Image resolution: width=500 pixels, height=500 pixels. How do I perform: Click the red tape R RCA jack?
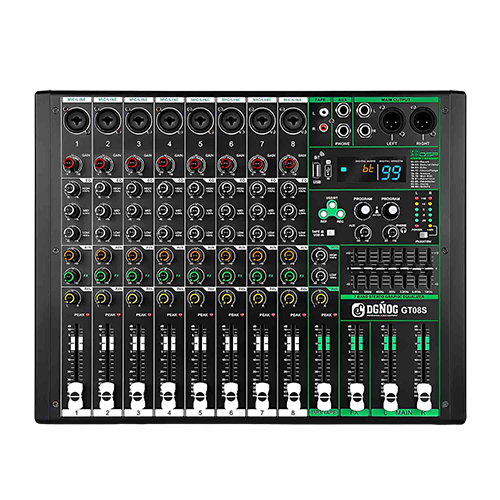pos(323,127)
